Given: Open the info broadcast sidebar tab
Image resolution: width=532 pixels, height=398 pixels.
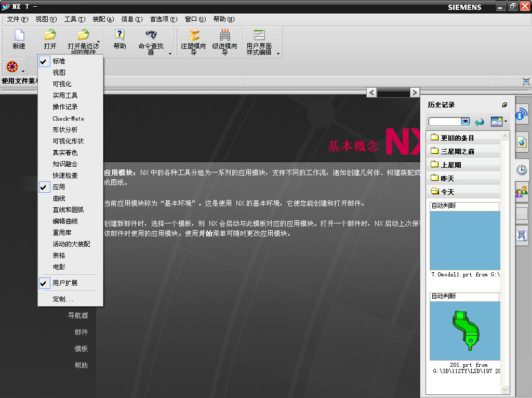Looking at the screenshot, I should coord(522,114).
